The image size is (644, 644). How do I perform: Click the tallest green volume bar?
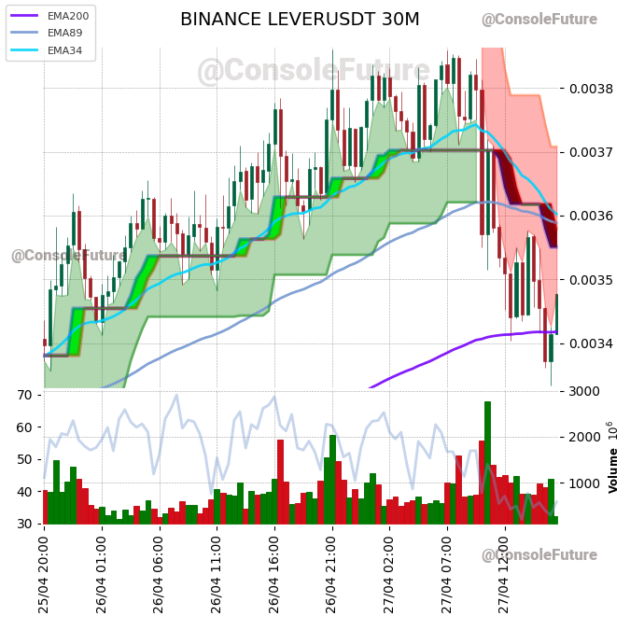click(487, 462)
